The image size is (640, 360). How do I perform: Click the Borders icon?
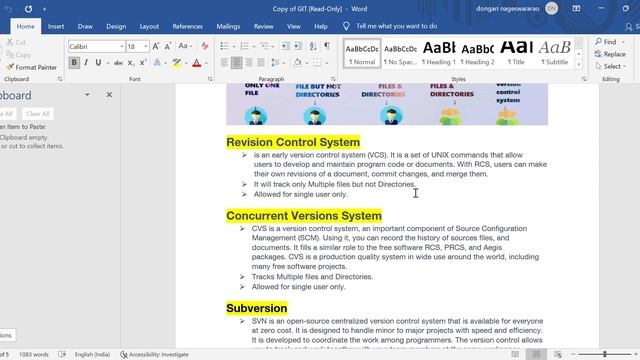317,62
